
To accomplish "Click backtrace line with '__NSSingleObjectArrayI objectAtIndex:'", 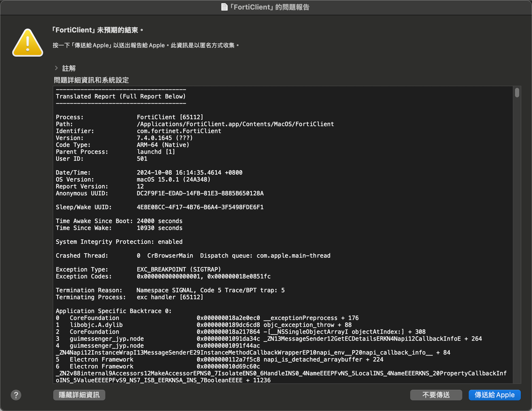I will (345, 332).
